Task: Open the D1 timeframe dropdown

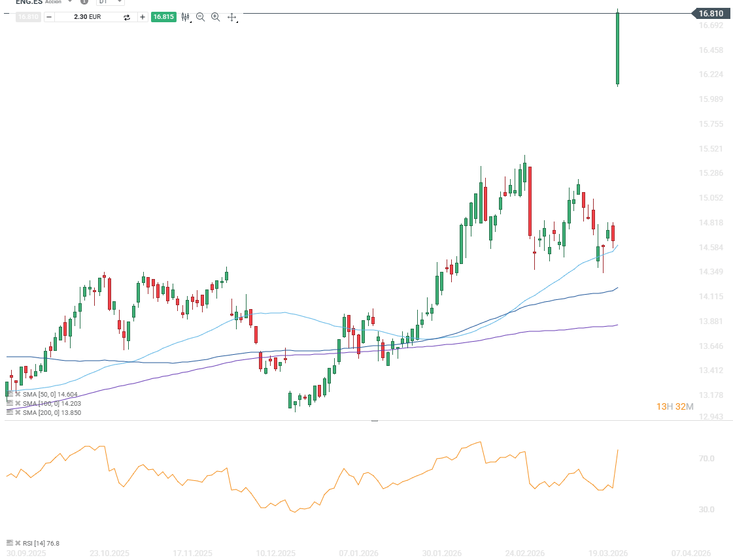Action: click(110, 2)
